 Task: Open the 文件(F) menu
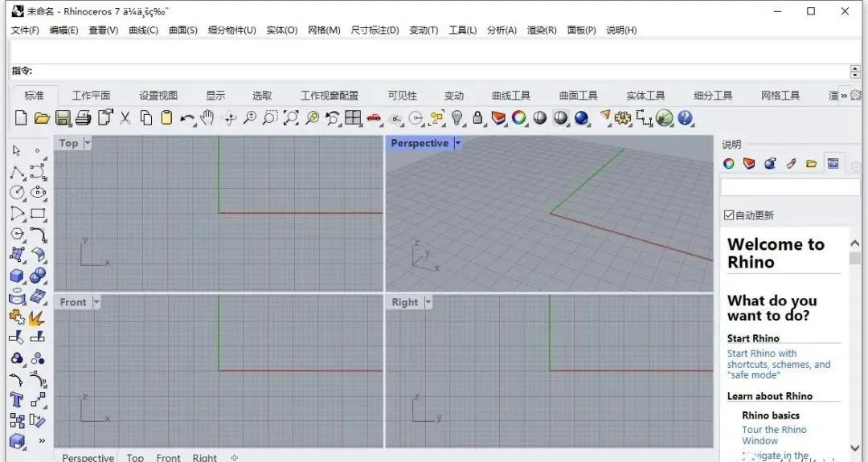[x=25, y=30]
